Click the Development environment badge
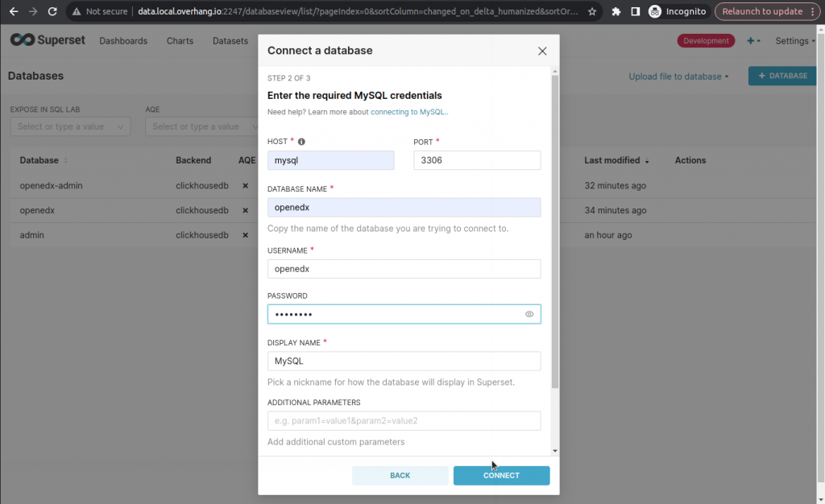 tap(706, 41)
